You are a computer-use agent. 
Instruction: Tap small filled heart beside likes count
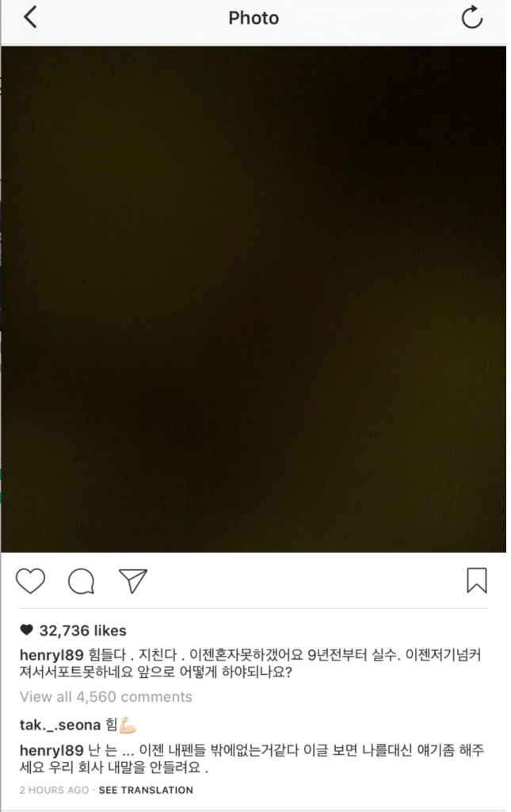coord(26,630)
